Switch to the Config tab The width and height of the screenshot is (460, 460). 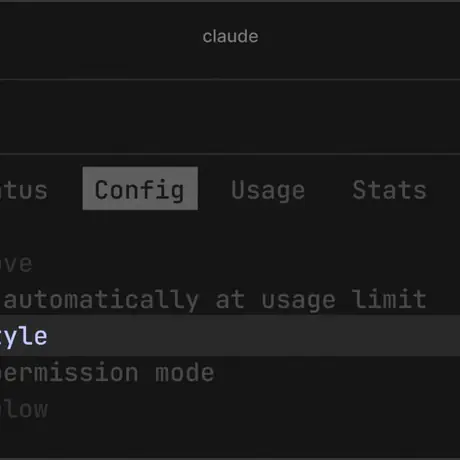(140, 189)
